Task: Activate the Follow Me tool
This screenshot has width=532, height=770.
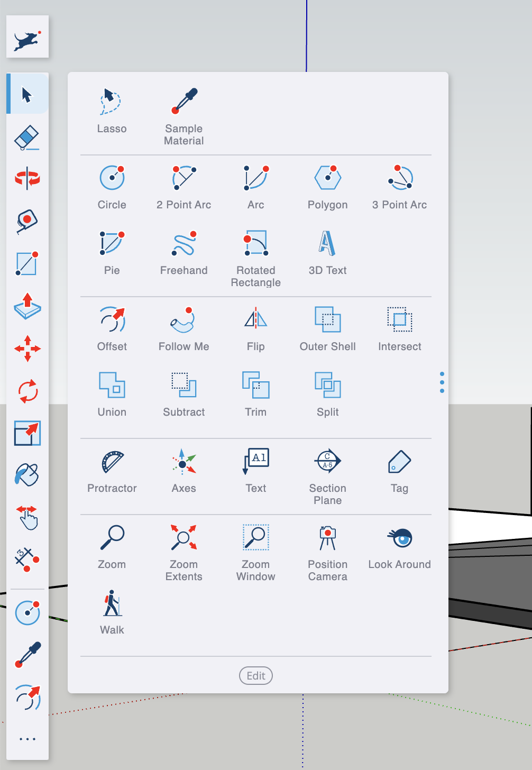Action: (184, 329)
